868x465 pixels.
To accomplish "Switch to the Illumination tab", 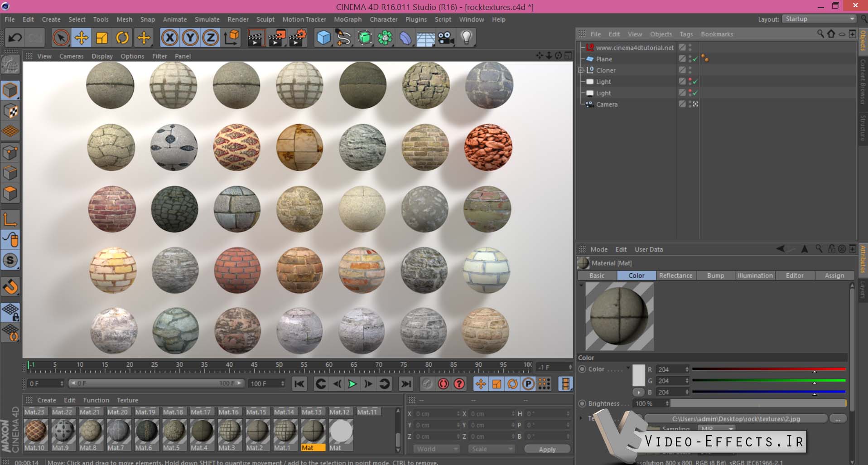I will [x=755, y=276].
